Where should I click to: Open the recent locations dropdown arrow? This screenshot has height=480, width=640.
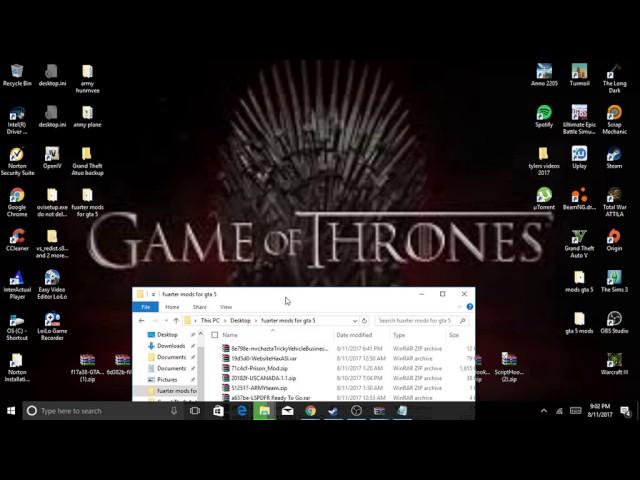[x=166, y=320]
